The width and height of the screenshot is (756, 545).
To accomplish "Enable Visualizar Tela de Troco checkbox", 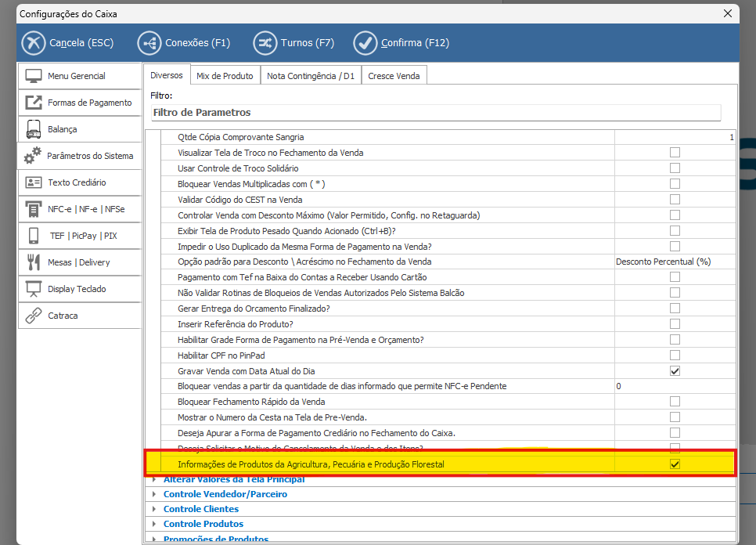I will (675, 153).
